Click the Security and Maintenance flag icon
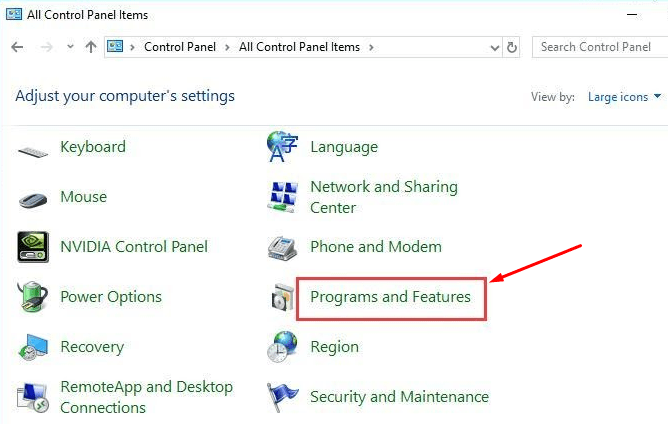668x424 pixels. (283, 397)
